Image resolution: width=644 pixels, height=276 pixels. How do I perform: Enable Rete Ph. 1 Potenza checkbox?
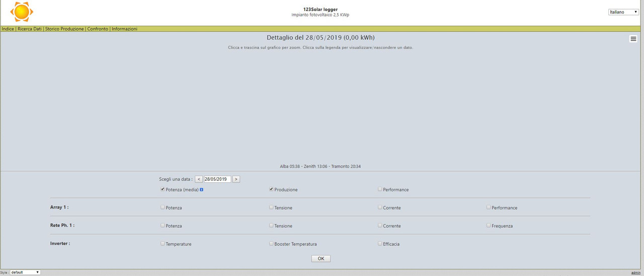point(163,225)
